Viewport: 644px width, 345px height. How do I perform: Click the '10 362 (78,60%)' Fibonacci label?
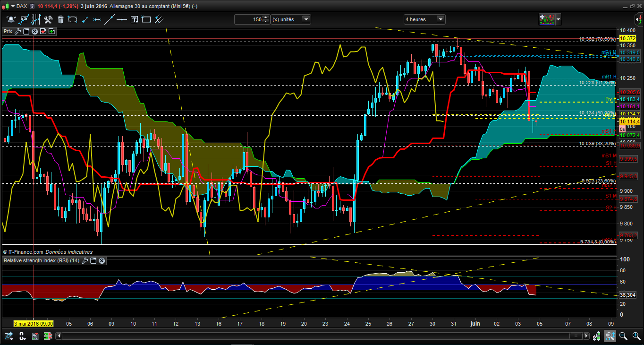pos(597,40)
